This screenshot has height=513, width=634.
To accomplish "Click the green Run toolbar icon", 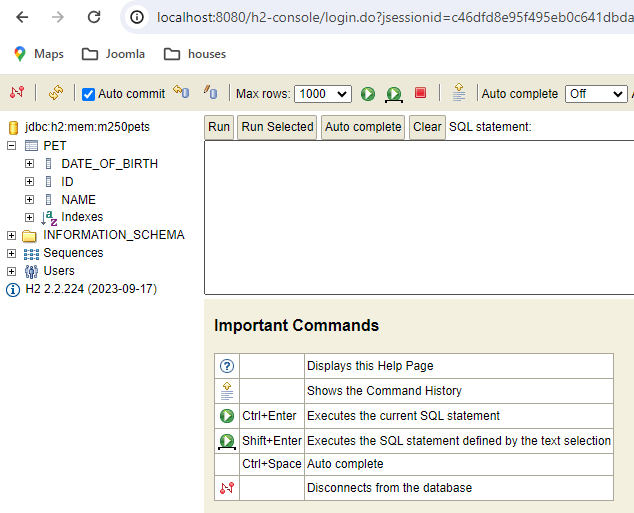I will [368, 93].
